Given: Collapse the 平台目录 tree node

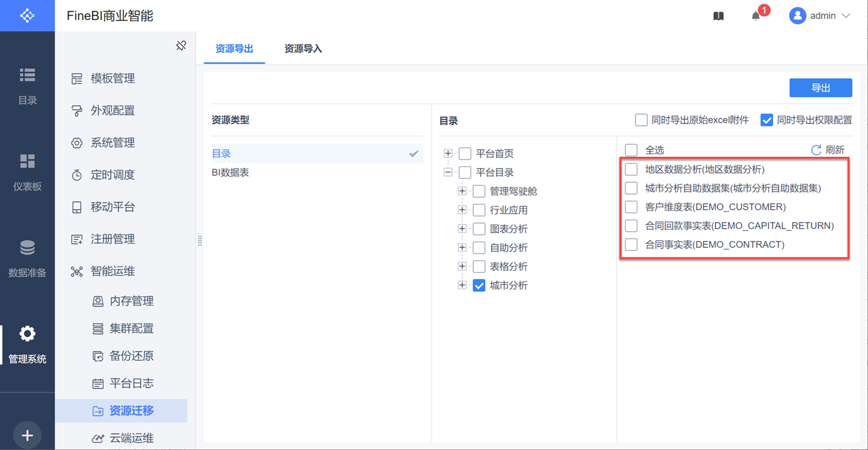Looking at the screenshot, I should 448,172.
